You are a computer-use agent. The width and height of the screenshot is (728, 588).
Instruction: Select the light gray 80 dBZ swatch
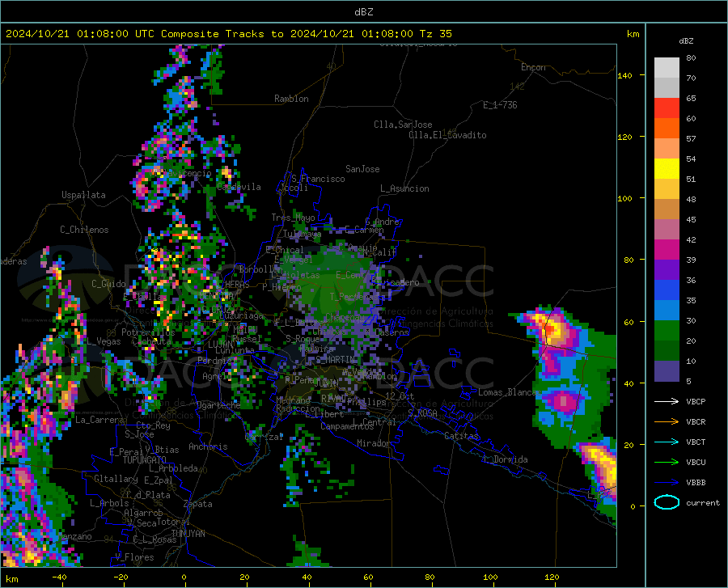tap(667, 68)
